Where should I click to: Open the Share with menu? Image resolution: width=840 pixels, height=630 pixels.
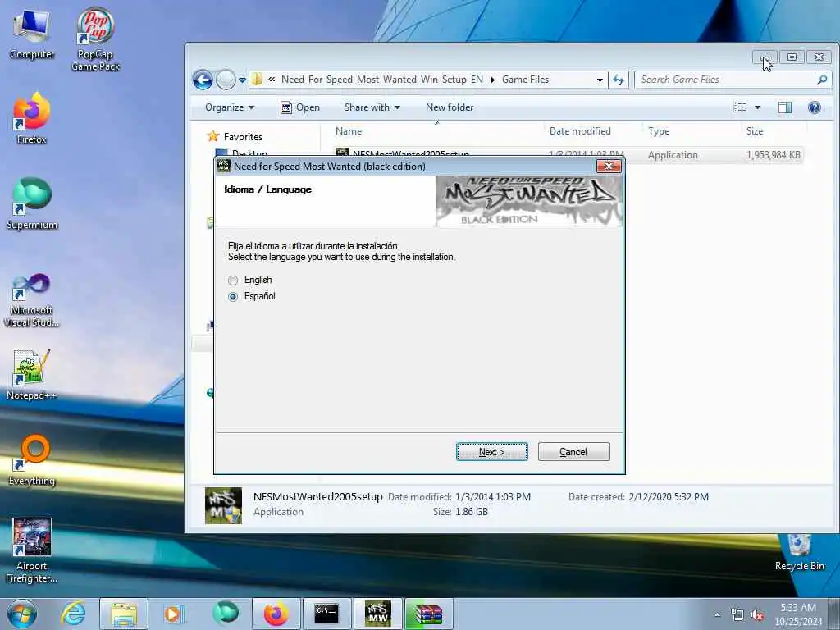tap(372, 107)
